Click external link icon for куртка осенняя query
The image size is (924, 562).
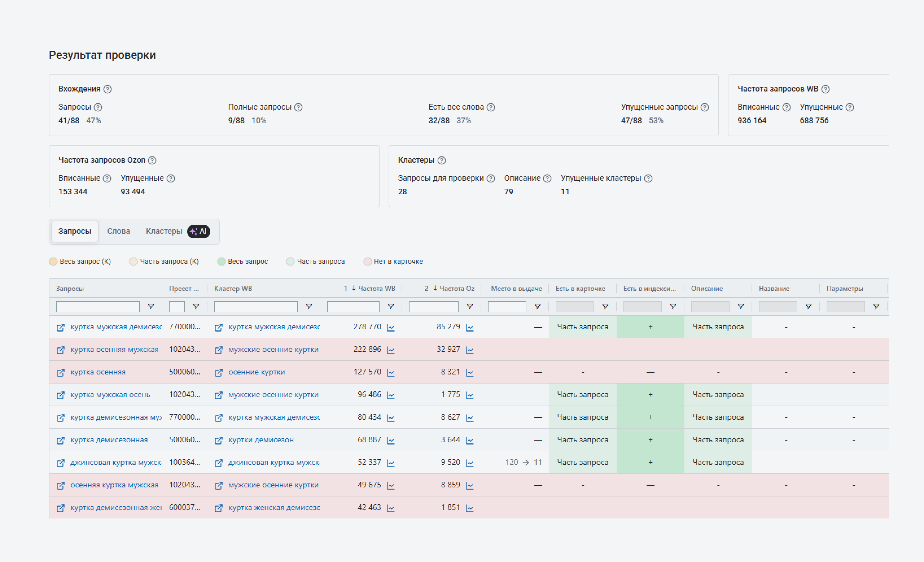60,373
